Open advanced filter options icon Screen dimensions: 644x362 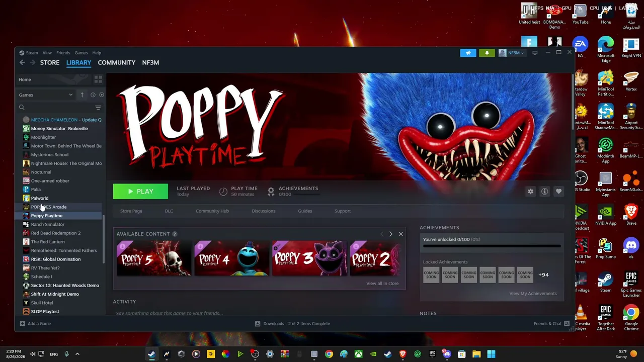tap(98, 107)
